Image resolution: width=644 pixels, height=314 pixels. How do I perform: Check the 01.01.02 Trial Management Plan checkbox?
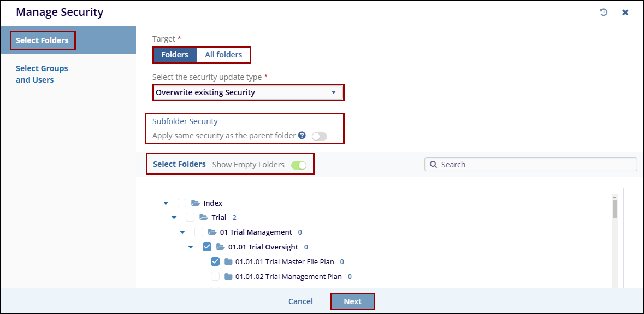tap(215, 276)
